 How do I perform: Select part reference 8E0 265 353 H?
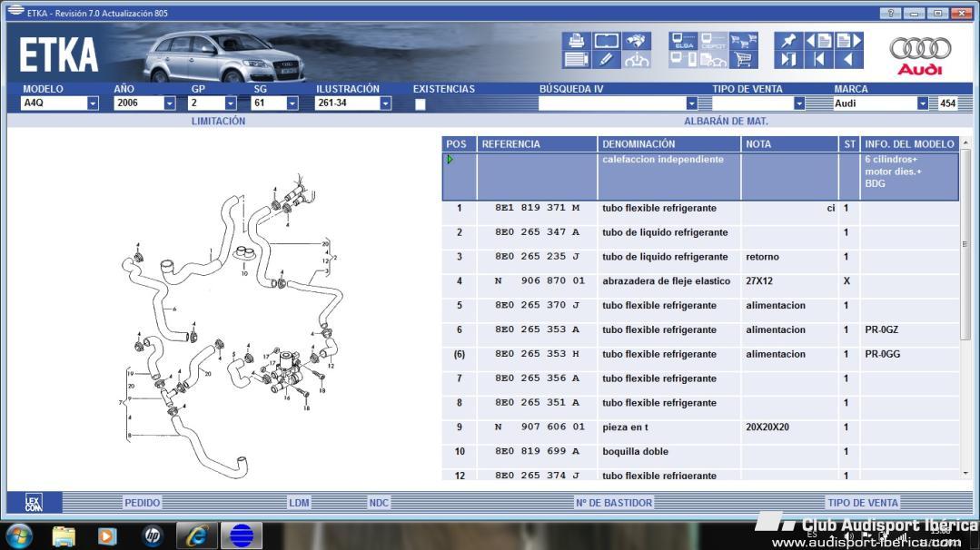(x=537, y=354)
